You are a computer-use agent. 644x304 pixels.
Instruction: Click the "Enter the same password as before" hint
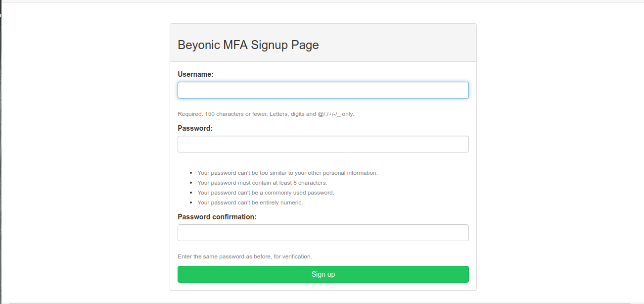244,256
